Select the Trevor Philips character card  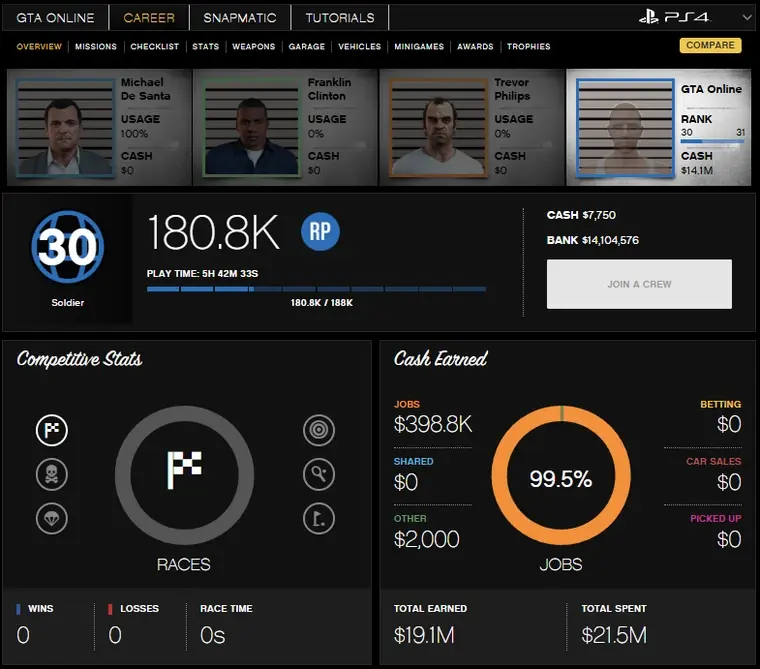[x=472, y=127]
